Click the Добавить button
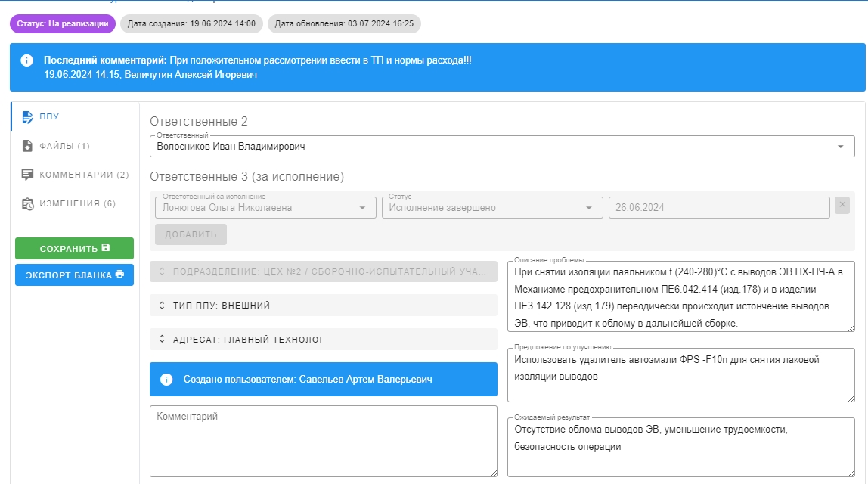The width and height of the screenshot is (868, 484). tap(191, 234)
